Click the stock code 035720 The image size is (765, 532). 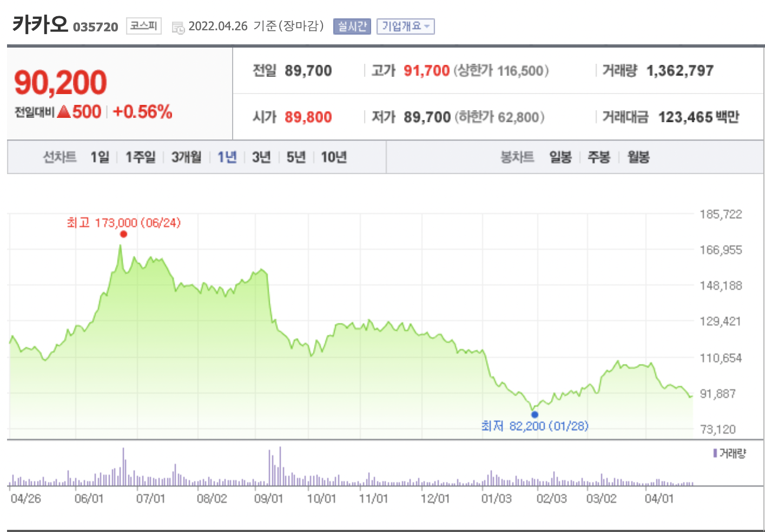[95, 27]
